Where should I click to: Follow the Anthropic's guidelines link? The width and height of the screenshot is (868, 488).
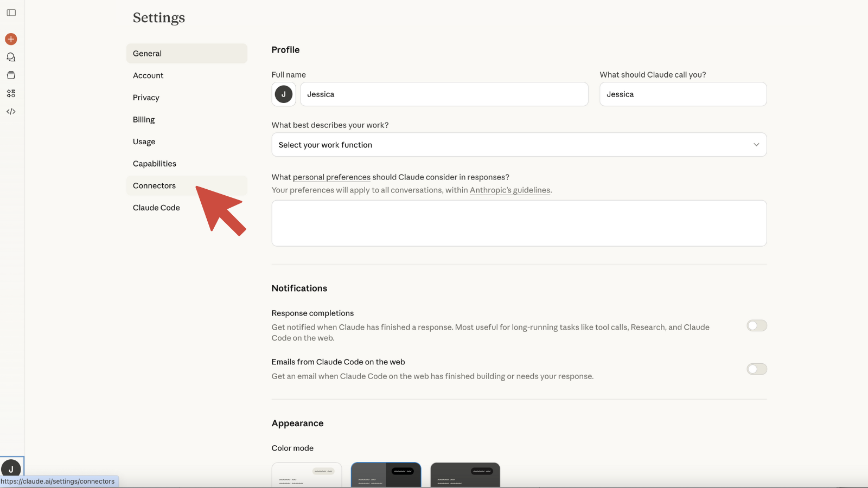(x=509, y=190)
